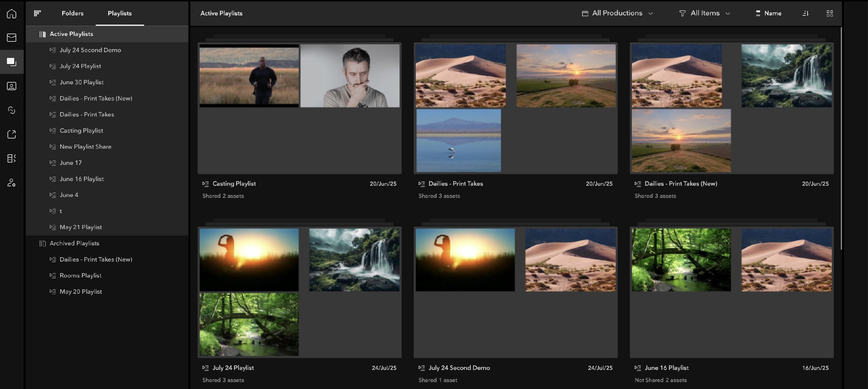Click the waterfall thumbnail in July 24 Playlist
The height and width of the screenshot is (389, 868).
[354, 260]
